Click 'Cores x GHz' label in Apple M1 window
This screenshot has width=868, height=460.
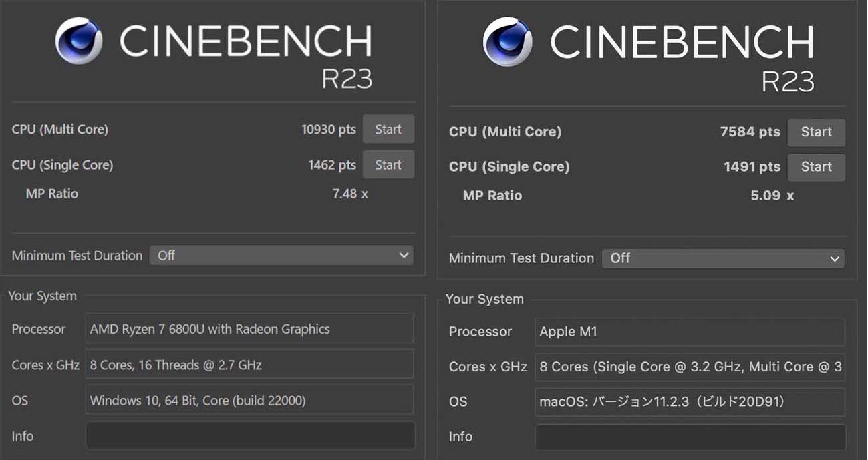tap(488, 367)
